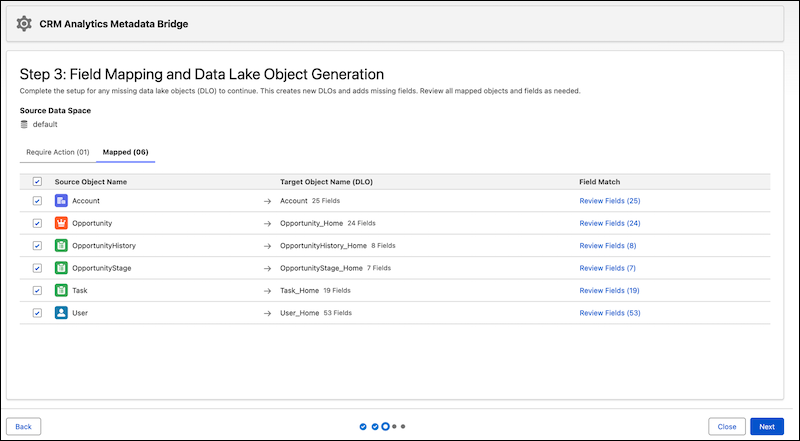Image resolution: width=800 pixels, height=441 pixels.
Task: Click the current step three indicator
Action: tap(385, 427)
